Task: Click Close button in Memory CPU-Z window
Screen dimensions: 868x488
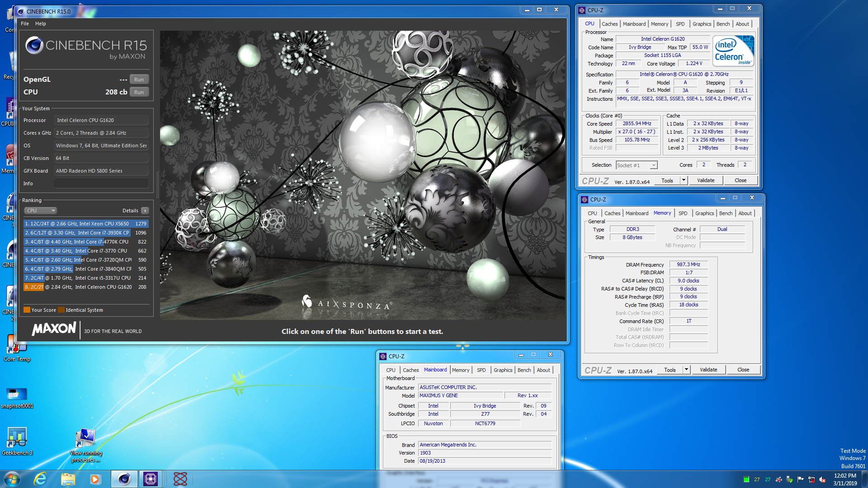Action: coord(743,370)
